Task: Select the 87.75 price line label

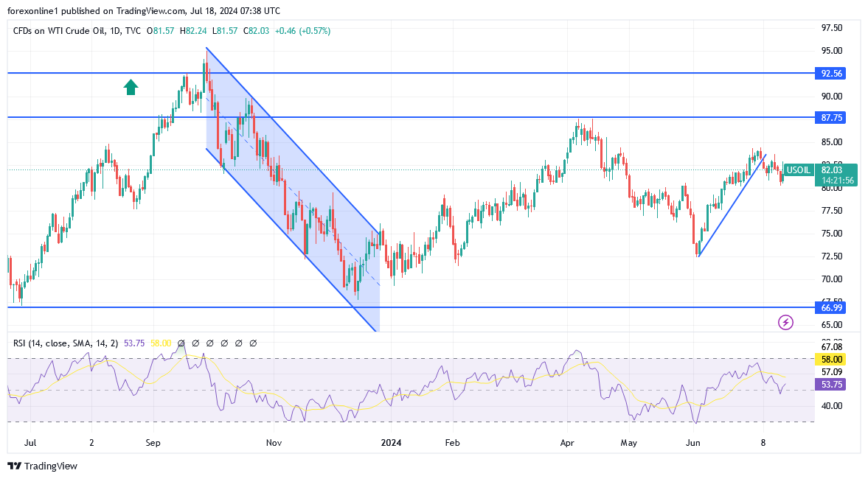Action: (830, 118)
